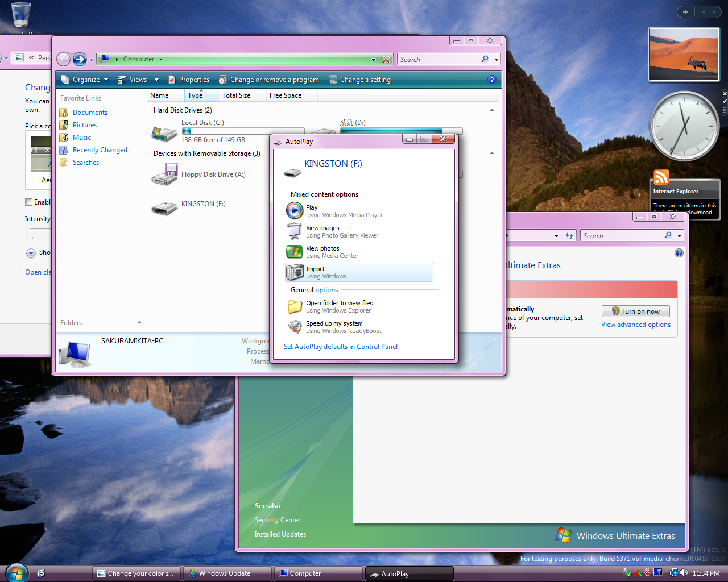The image size is (728, 582).
Task: Click the stop X next to Computer address bar
Action: click(386, 59)
